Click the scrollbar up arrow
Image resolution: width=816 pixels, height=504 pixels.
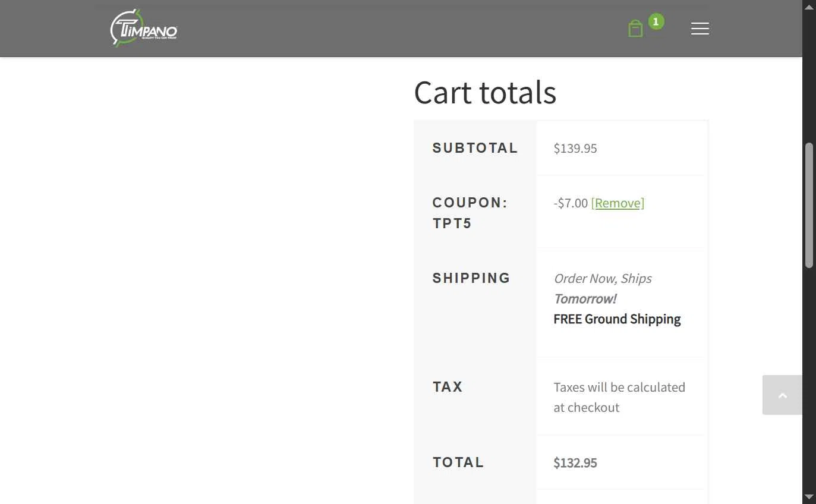(x=809, y=7)
